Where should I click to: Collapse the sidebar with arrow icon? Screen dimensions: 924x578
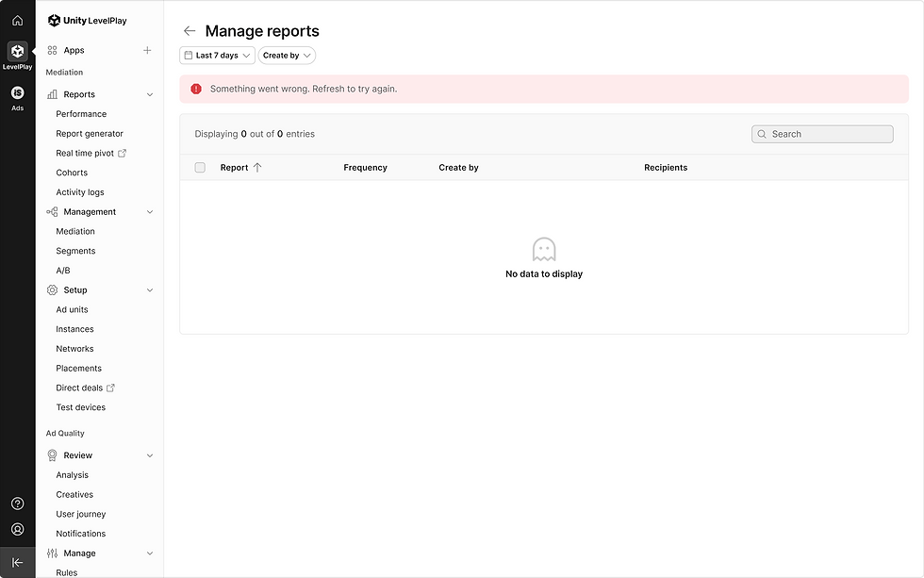18,563
